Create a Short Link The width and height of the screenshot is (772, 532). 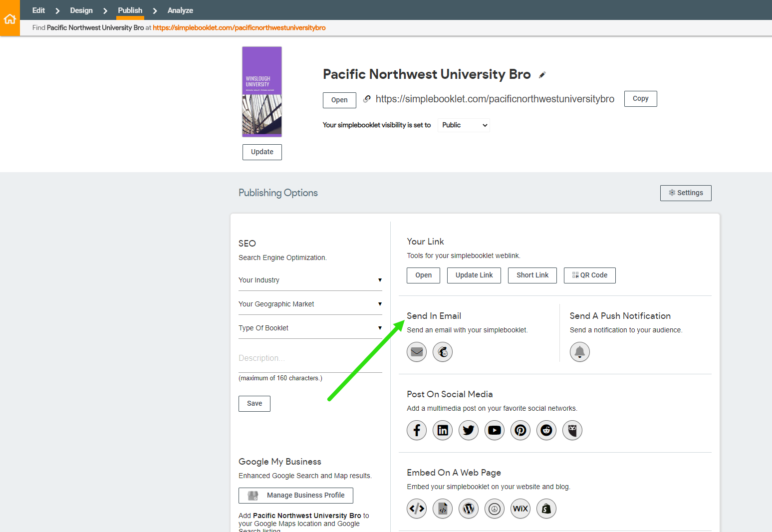pos(532,275)
